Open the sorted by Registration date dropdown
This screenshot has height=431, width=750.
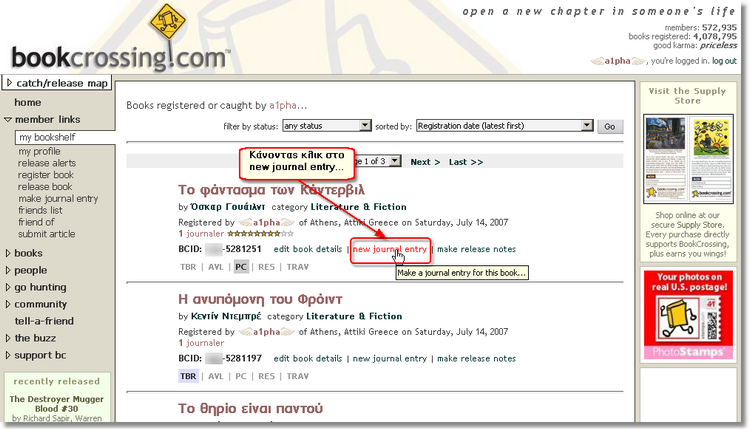[x=504, y=127]
